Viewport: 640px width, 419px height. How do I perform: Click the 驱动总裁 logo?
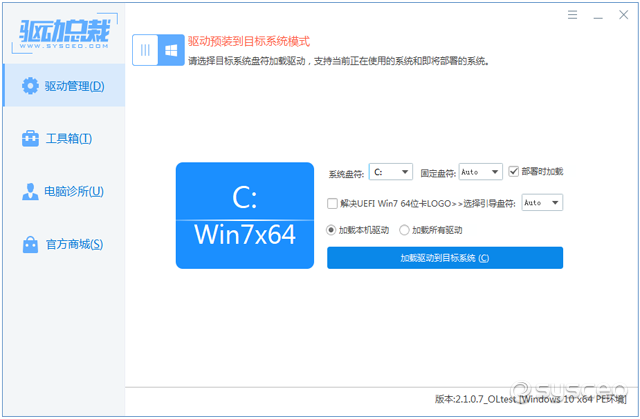tap(64, 33)
